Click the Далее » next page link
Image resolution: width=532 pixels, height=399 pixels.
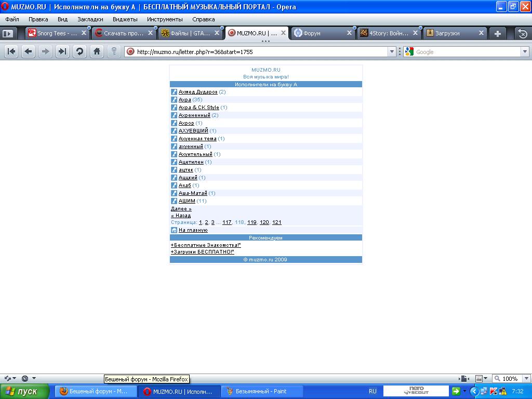pos(181,209)
